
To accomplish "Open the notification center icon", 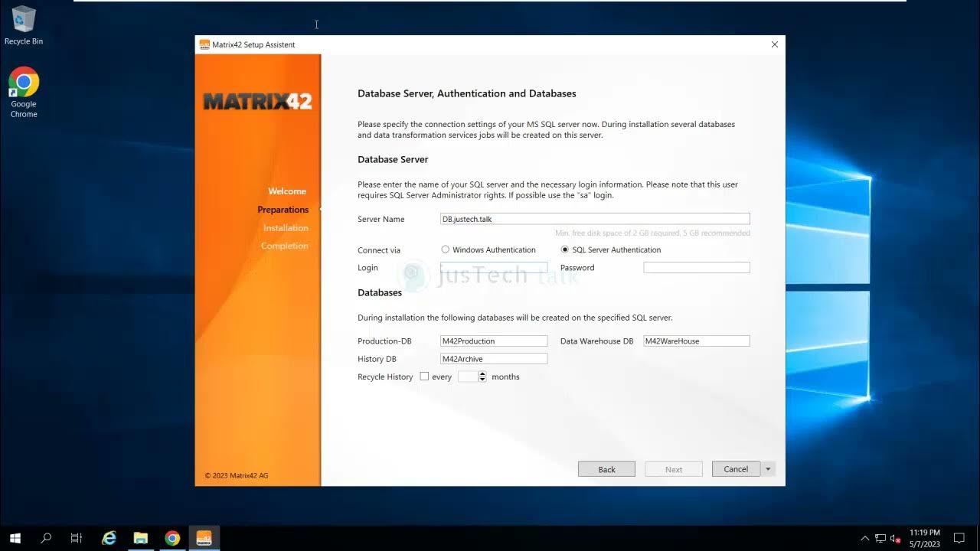I will coord(959,538).
